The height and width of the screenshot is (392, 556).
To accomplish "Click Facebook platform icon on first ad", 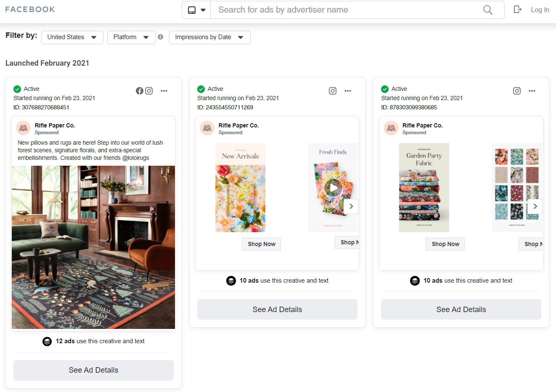I will [x=140, y=91].
